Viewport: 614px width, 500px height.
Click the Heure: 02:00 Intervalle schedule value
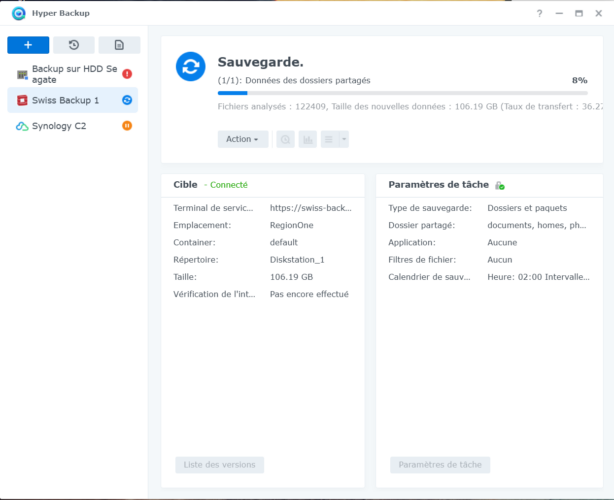538,277
